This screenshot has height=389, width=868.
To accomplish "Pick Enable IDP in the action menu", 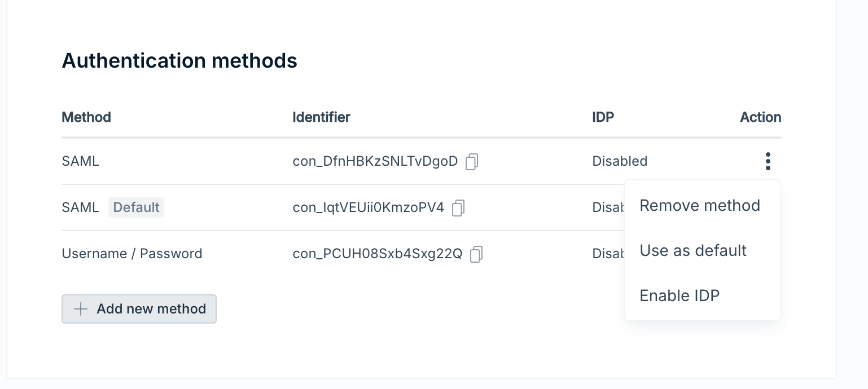I will (680, 295).
